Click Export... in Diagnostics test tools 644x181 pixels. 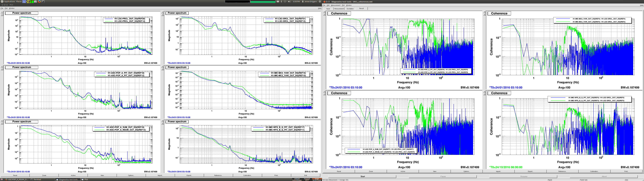pyautogui.click(x=530, y=171)
